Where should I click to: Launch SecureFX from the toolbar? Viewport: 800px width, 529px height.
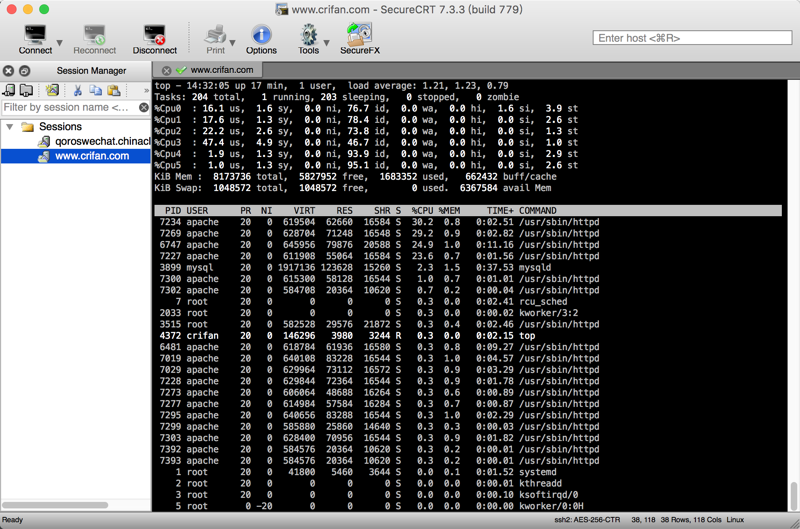[360, 34]
